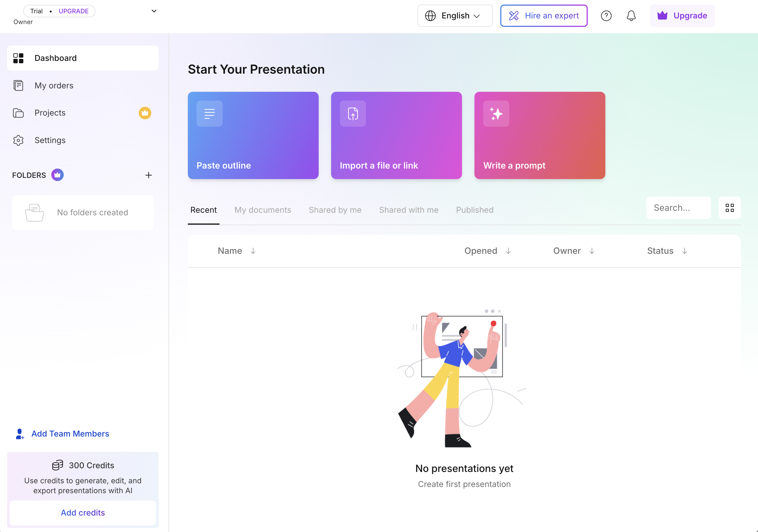Open the Paste outline creation card icon

(209, 114)
